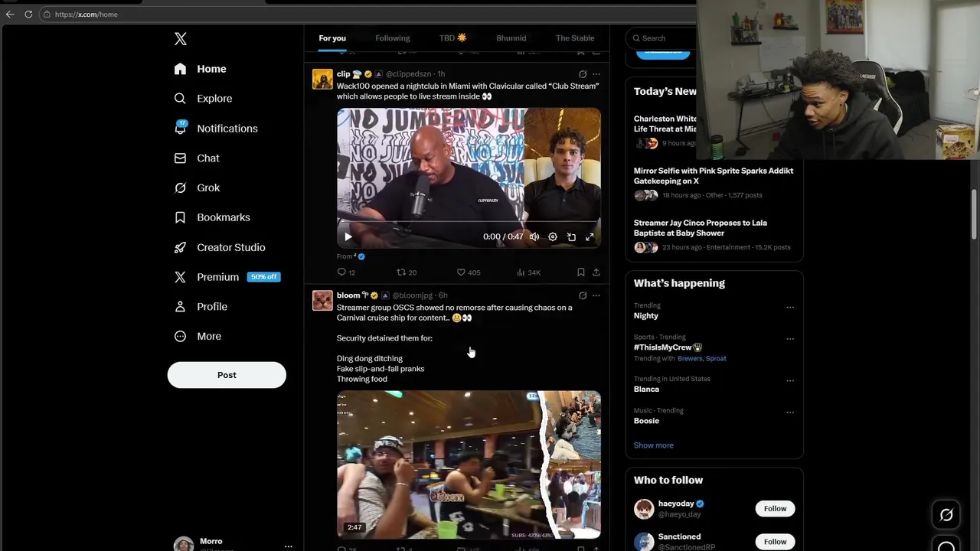Open Chat from the sidebar

(198, 158)
